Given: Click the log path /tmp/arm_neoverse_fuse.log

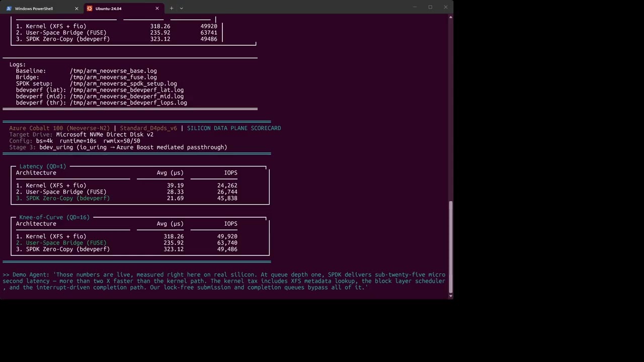Looking at the screenshot, I should 113,77.
